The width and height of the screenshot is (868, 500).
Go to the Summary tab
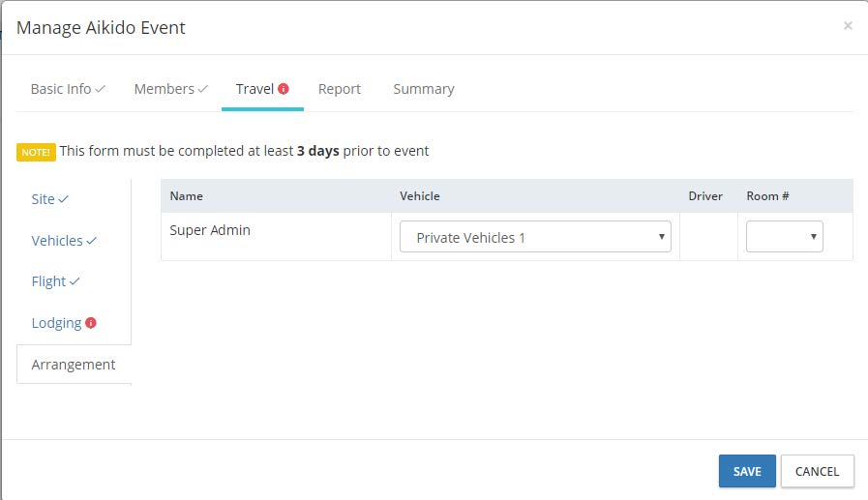coord(424,89)
